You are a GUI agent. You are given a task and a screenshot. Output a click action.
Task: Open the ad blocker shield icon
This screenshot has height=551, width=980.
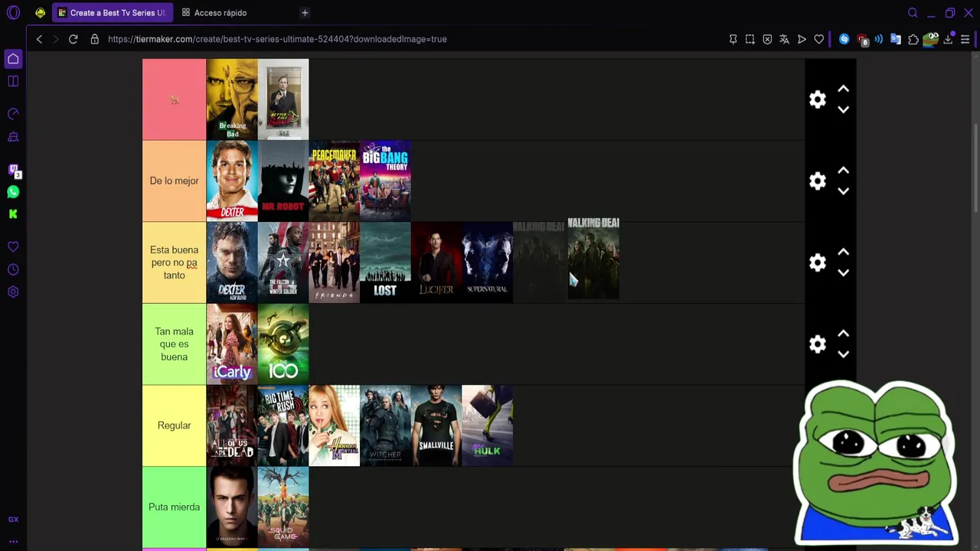[x=767, y=39]
